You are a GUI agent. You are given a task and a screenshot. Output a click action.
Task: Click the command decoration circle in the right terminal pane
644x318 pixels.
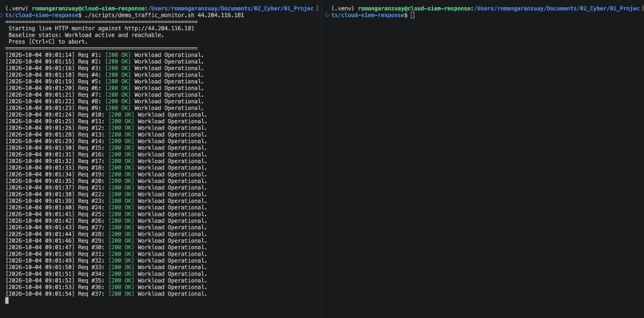pyautogui.click(x=327, y=15)
